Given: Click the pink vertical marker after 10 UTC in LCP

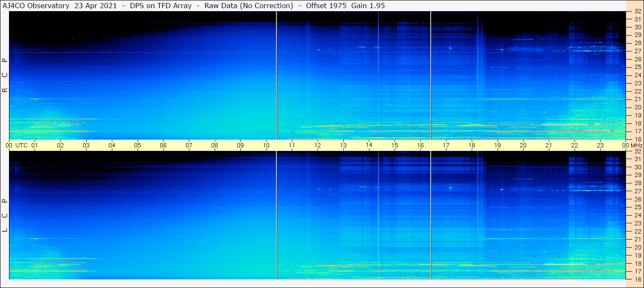Looking at the screenshot, I should tap(276, 215).
